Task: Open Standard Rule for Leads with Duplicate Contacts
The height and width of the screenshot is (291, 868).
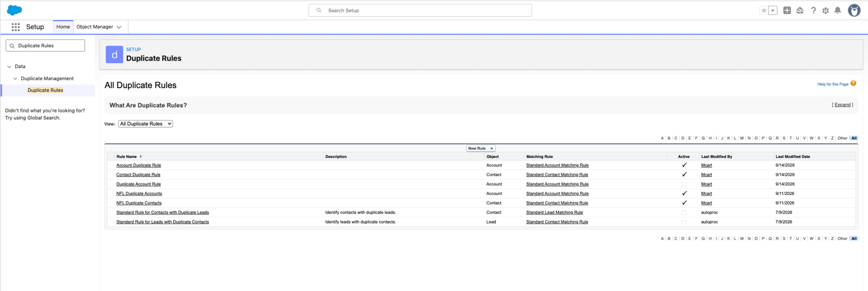Action: click(163, 222)
